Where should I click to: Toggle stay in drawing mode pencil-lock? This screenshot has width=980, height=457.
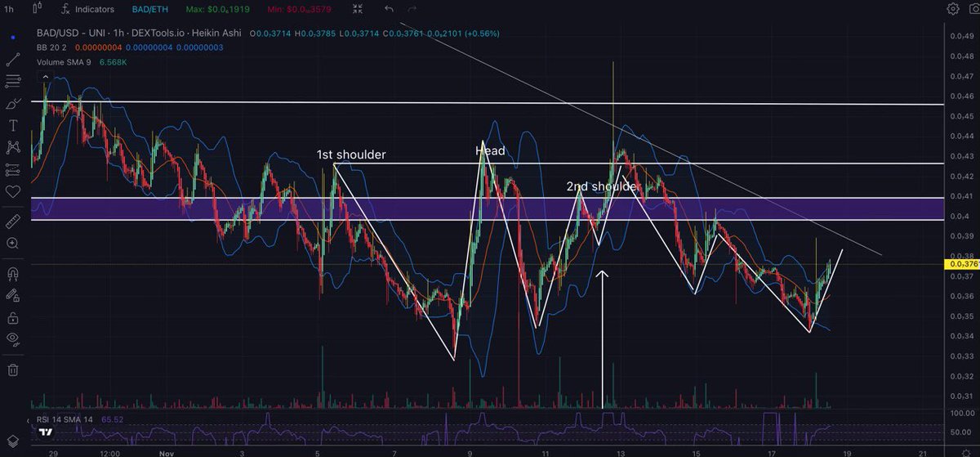pos(12,296)
